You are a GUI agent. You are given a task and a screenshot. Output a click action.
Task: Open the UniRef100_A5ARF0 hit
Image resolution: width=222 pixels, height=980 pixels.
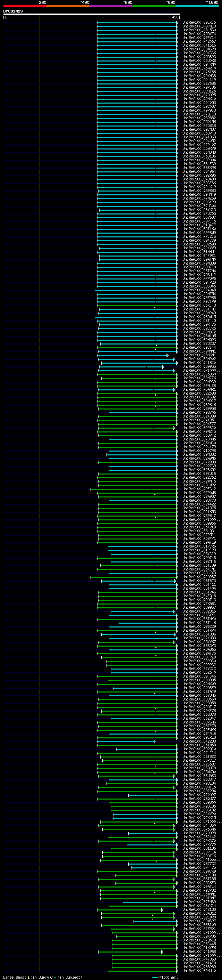(x=199, y=68)
